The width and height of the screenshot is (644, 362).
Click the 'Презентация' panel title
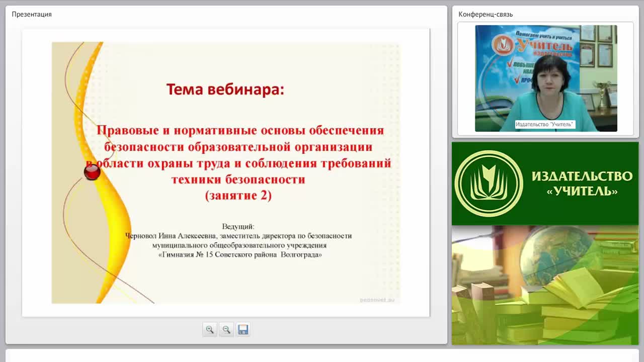[32, 14]
